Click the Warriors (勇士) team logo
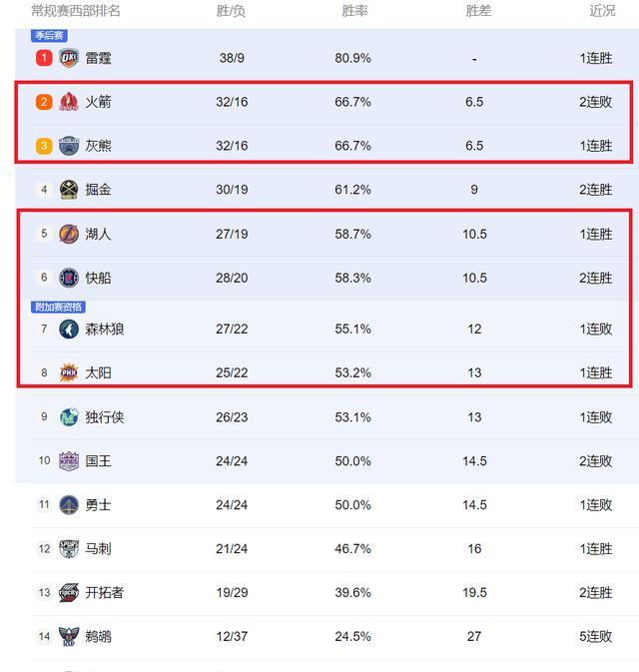 [x=69, y=504]
